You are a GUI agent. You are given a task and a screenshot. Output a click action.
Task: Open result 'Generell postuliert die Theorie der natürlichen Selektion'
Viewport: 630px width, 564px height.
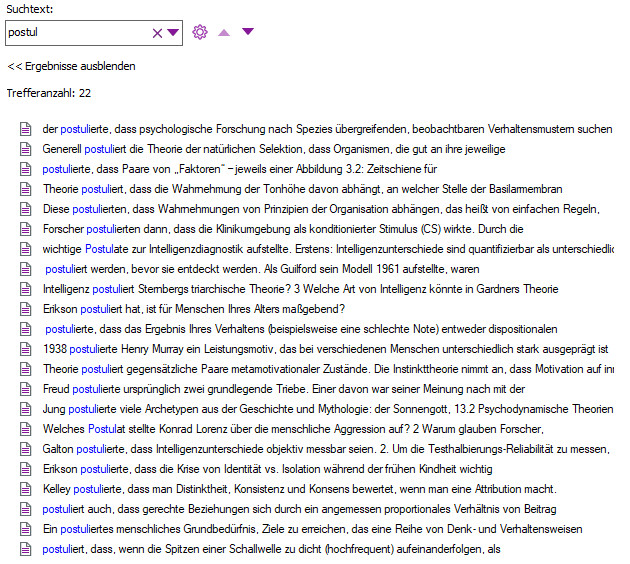(x=274, y=149)
